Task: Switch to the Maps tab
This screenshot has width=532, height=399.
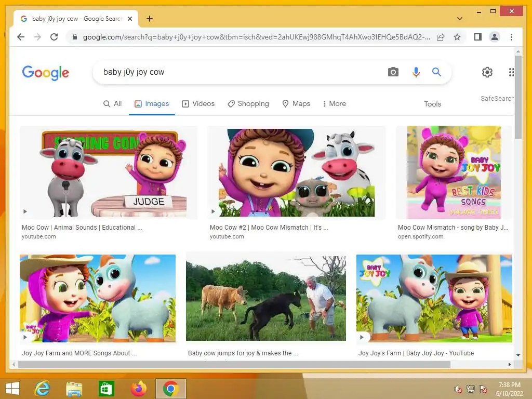Action: 296,103
